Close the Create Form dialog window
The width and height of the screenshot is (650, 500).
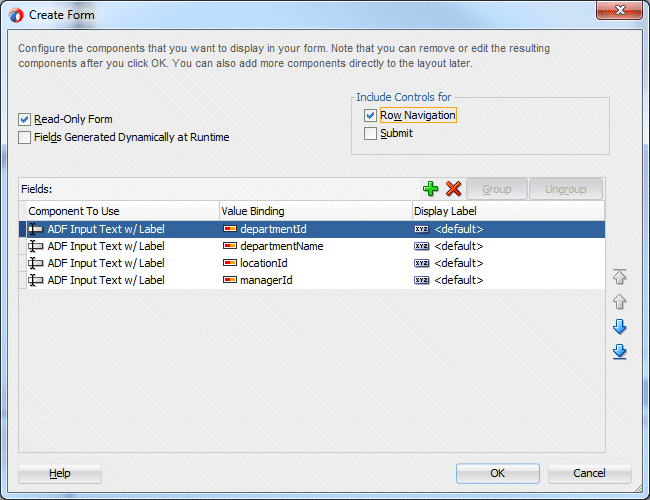click(619, 10)
